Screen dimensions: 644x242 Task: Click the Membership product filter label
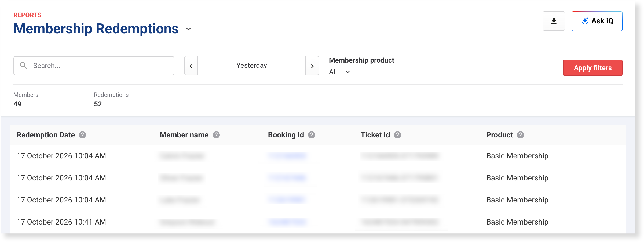click(361, 60)
